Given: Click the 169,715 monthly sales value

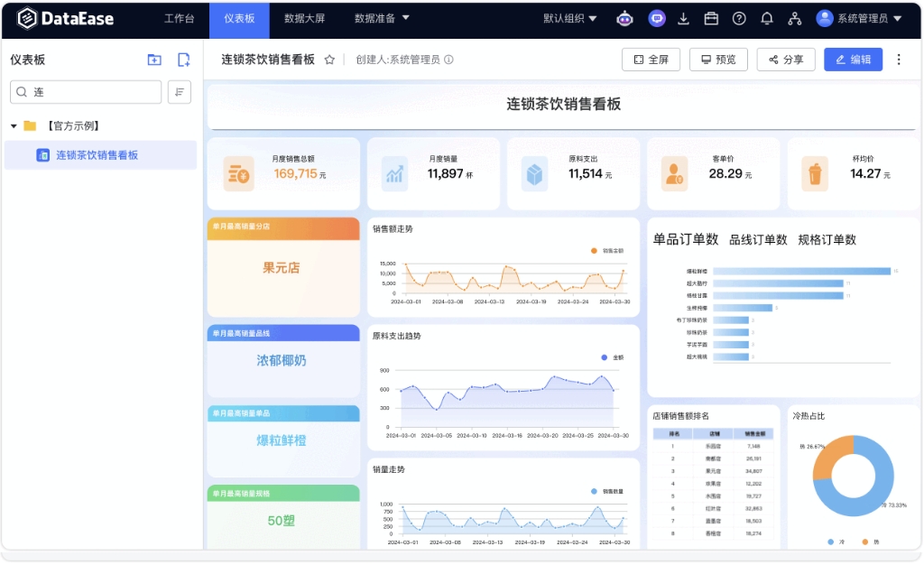Looking at the screenshot, I should tap(295, 173).
